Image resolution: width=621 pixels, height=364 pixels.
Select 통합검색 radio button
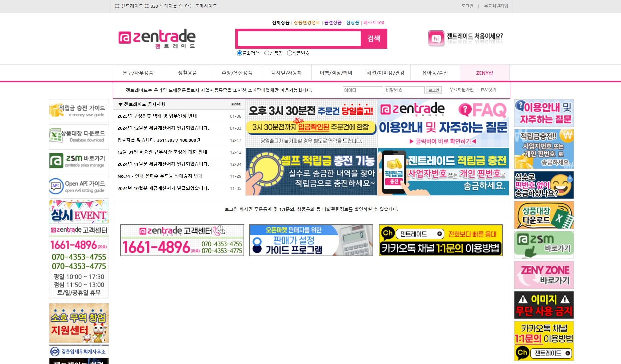(x=239, y=53)
